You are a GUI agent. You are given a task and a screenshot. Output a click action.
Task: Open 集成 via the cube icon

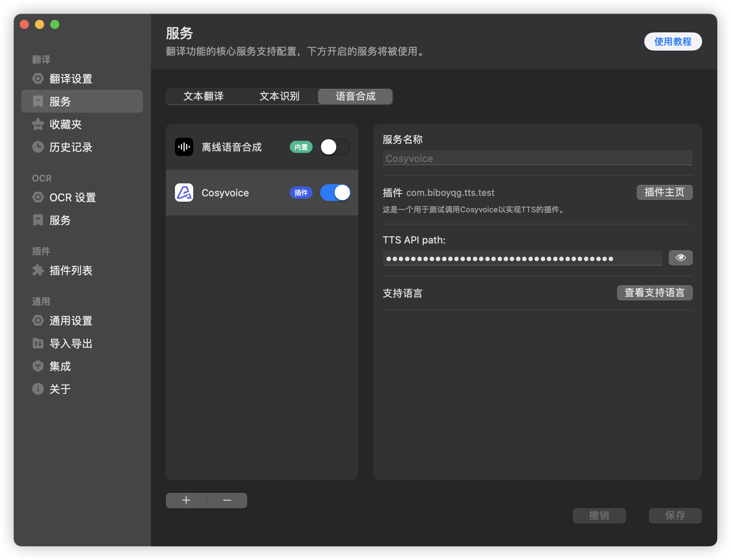point(38,366)
